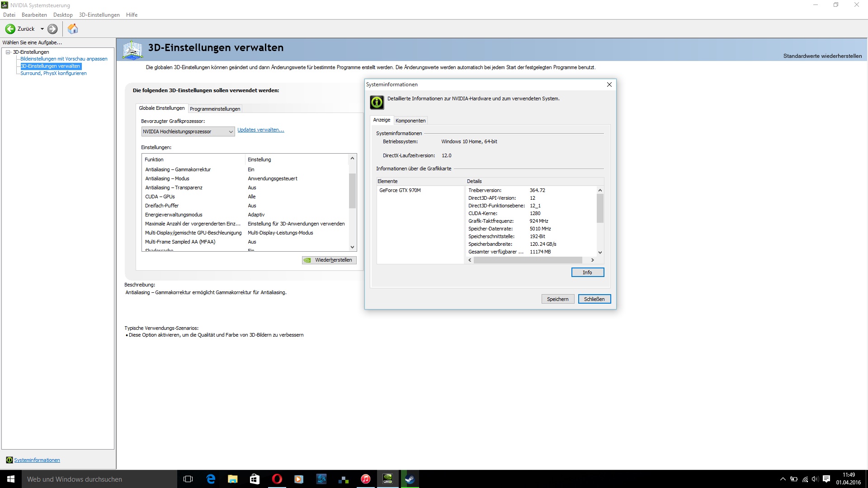Screen dimensions: 868x488
Task: Open the Hilfe menu
Action: point(132,15)
